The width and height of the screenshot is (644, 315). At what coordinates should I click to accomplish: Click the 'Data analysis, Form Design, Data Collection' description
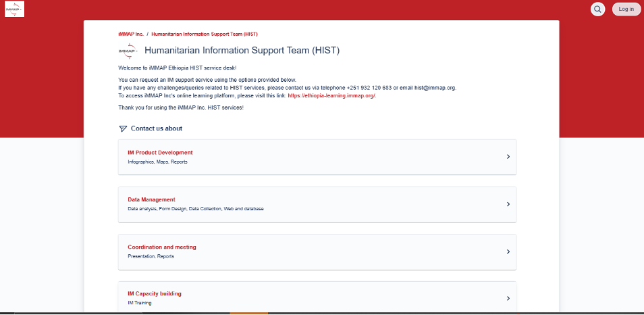pyautogui.click(x=196, y=208)
